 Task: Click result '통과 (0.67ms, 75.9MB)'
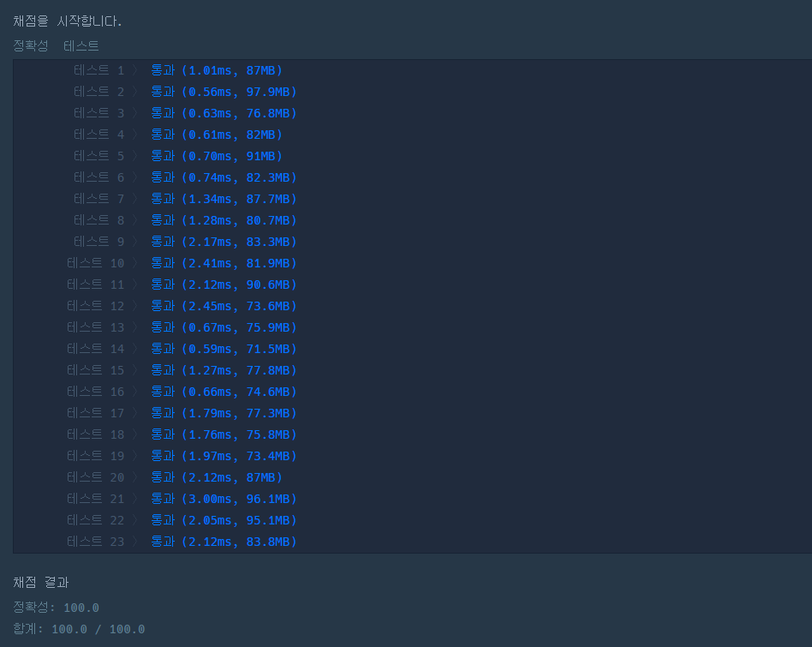tap(224, 327)
